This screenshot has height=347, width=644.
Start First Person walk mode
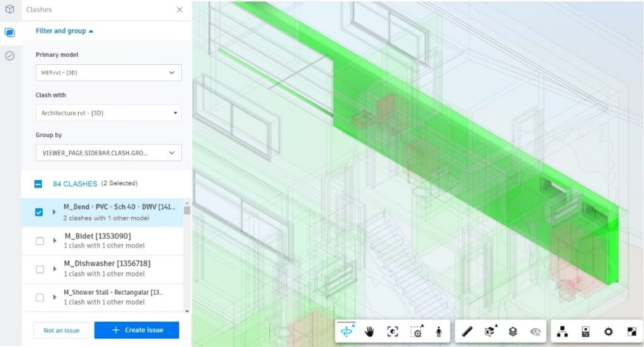(439, 331)
